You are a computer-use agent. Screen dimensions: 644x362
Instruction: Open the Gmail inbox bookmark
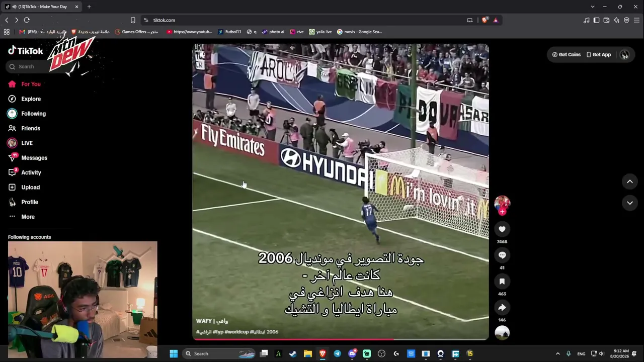coord(43,32)
